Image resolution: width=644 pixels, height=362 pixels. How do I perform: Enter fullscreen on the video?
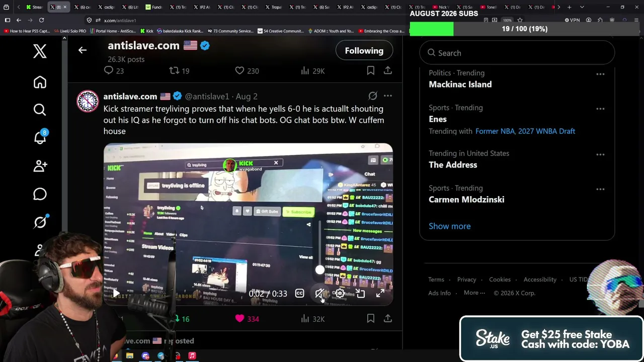380,293
